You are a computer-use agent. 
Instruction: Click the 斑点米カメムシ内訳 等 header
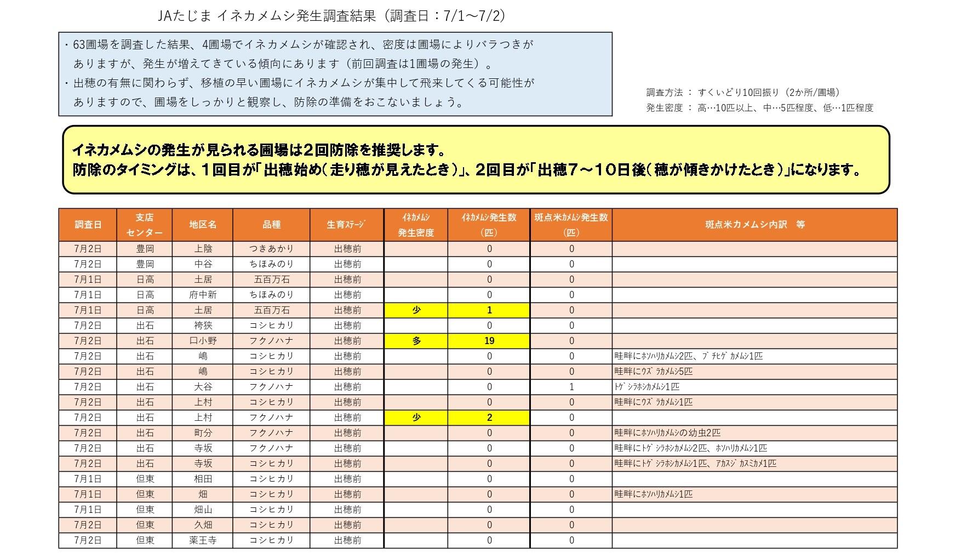[x=754, y=225]
